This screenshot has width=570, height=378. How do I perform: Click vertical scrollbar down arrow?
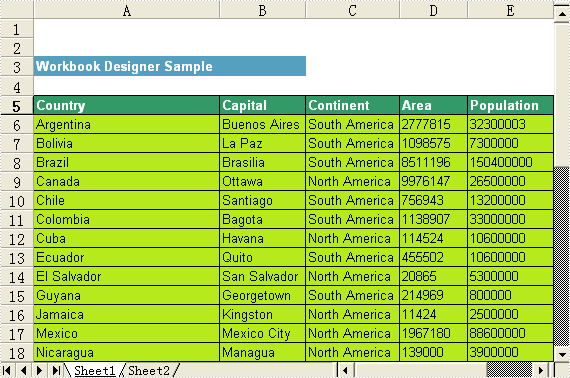[x=562, y=354]
